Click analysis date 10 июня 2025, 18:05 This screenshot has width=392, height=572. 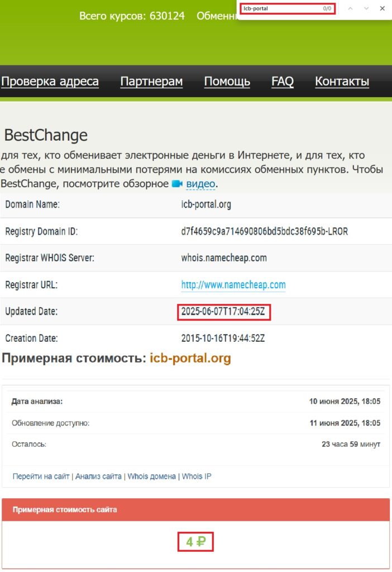(x=345, y=401)
